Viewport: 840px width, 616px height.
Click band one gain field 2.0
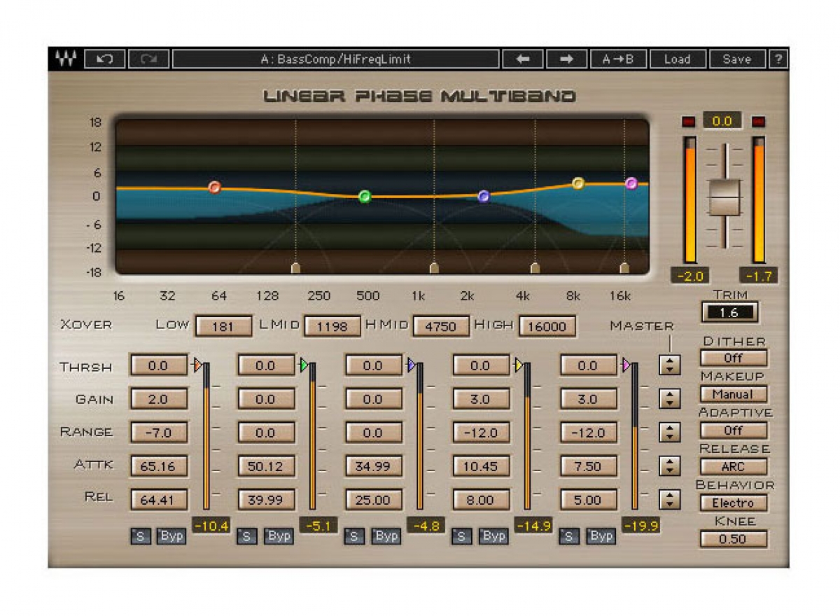click(158, 399)
